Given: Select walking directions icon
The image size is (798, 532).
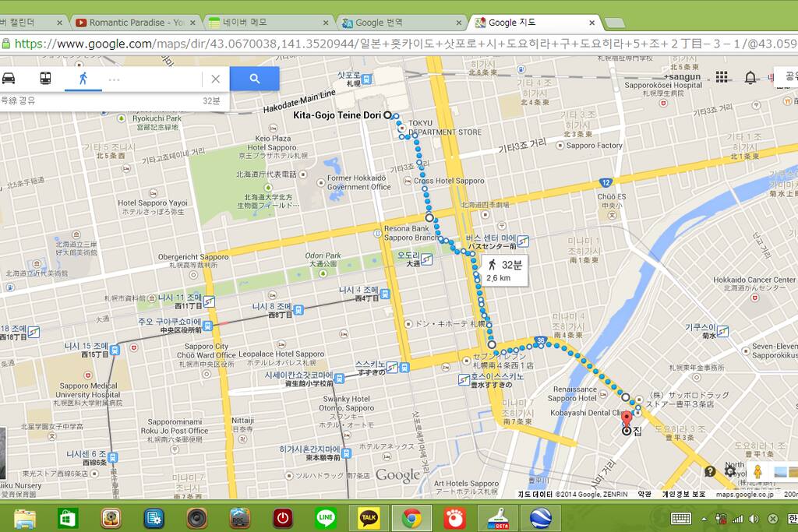Looking at the screenshot, I should click(x=83, y=79).
